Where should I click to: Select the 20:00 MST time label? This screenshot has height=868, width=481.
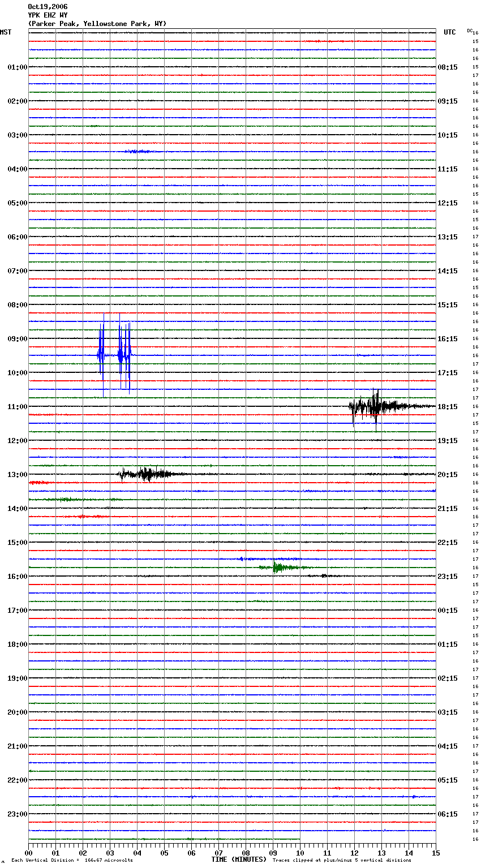point(18,712)
